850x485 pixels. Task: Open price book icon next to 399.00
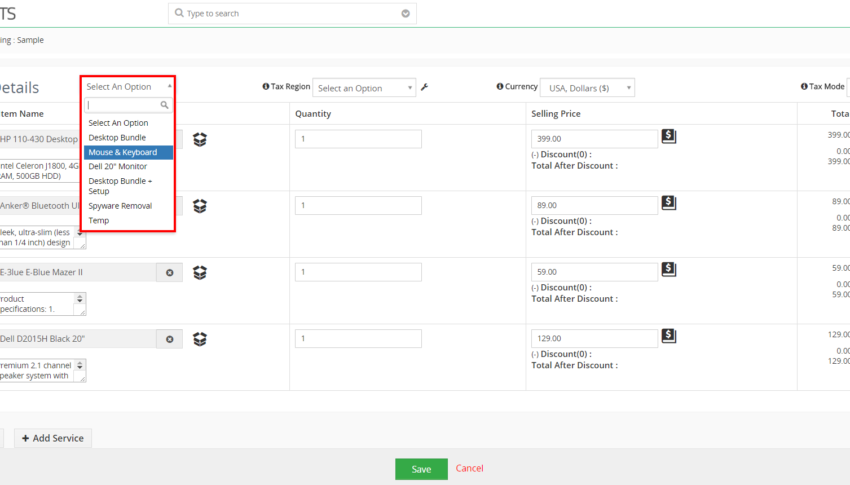coord(669,136)
